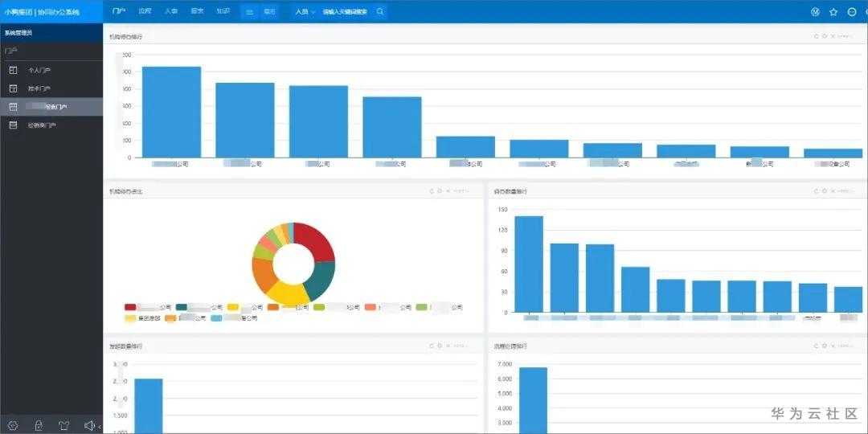Image resolution: width=868 pixels, height=434 pixels.
Task: Close the wide top bar chart panel
Action: point(832,36)
